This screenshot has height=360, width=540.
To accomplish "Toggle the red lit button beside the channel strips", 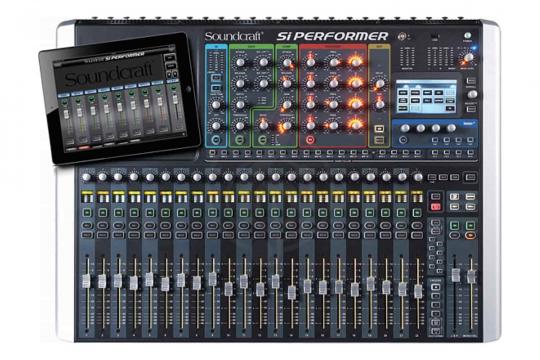I will point(436,207).
